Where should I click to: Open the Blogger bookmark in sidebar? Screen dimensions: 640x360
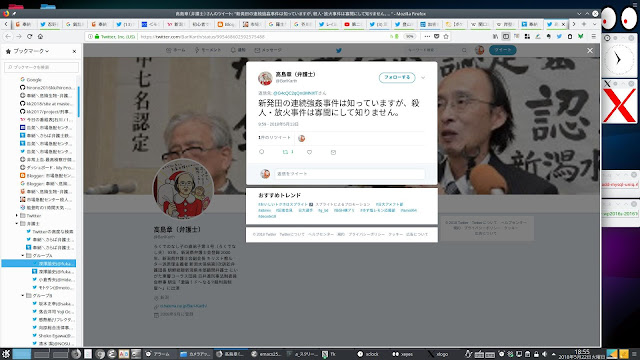tap(47, 176)
